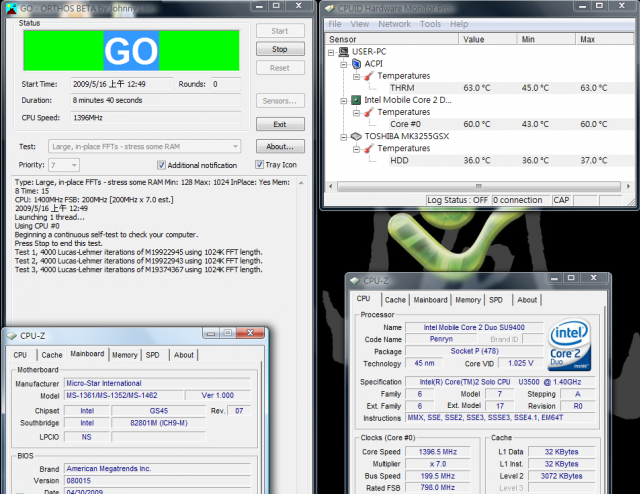Click the CPU-Z title icon in right window
The image size is (640, 494).
pyautogui.click(x=355, y=281)
